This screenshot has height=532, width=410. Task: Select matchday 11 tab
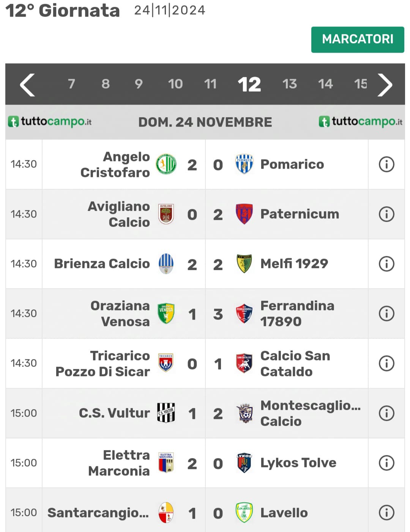pyautogui.click(x=210, y=84)
